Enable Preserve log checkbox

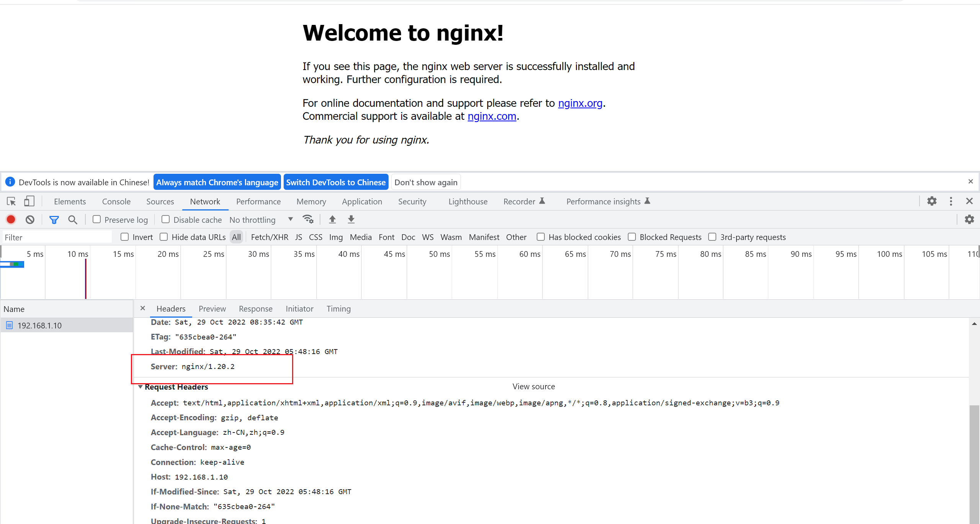(x=97, y=219)
